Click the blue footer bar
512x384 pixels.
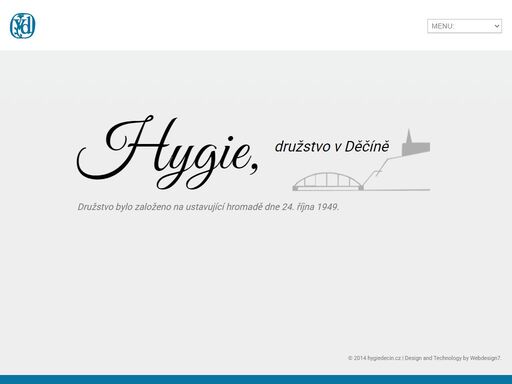256,379
